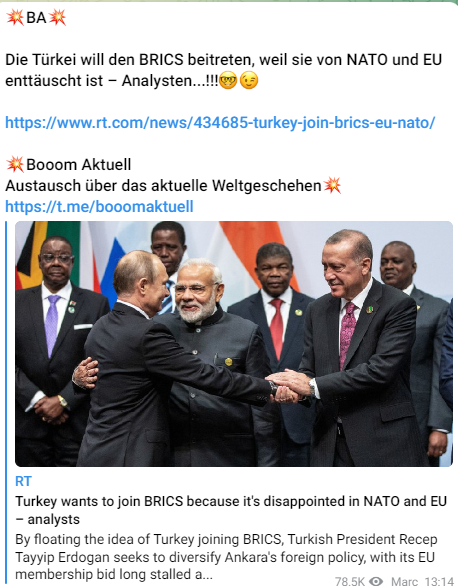The image size is (458, 586).
Task: Open the preview headline about Turkey and BRICS
Action: coord(231,510)
